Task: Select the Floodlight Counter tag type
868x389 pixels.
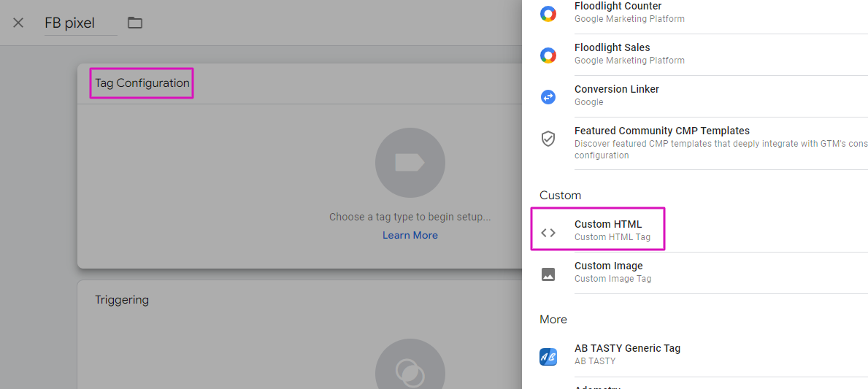Action: [x=695, y=13]
